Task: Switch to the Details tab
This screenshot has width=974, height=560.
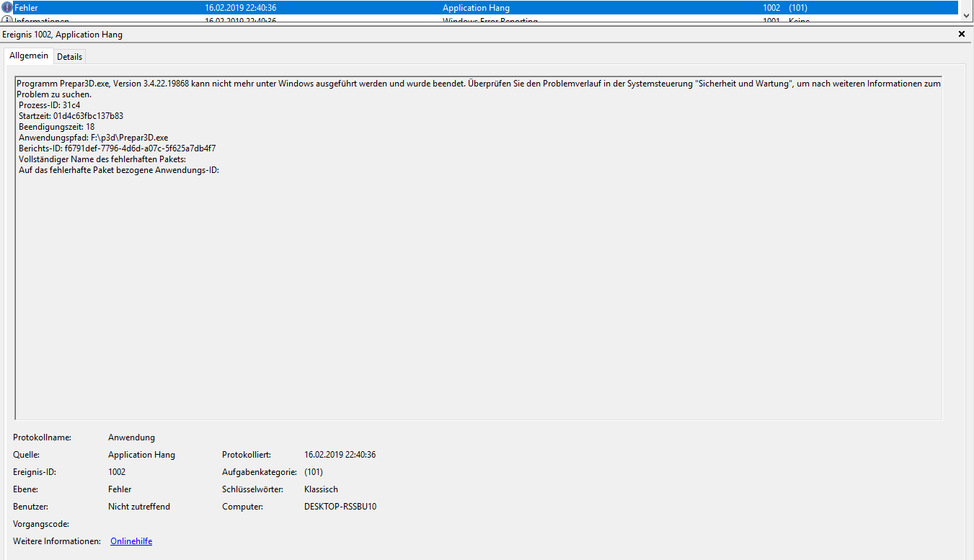Action: [70, 56]
